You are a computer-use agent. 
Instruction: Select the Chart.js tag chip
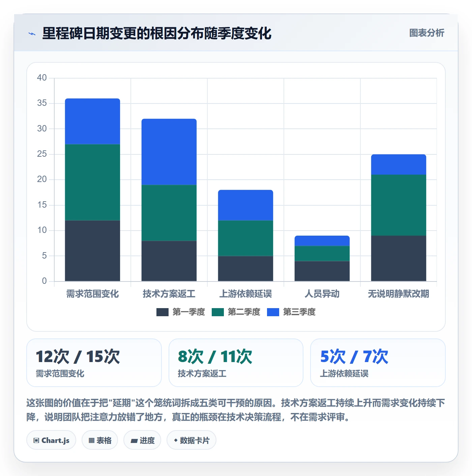51,440
